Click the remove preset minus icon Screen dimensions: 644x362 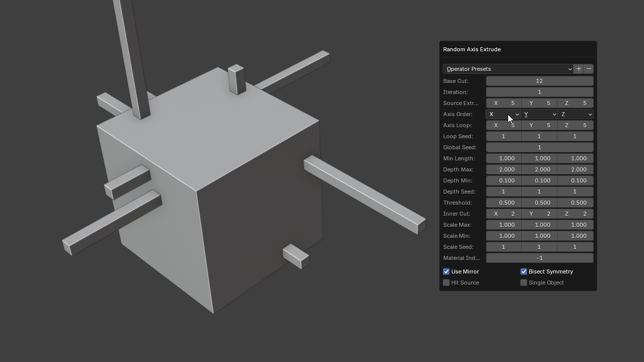pos(589,69)
